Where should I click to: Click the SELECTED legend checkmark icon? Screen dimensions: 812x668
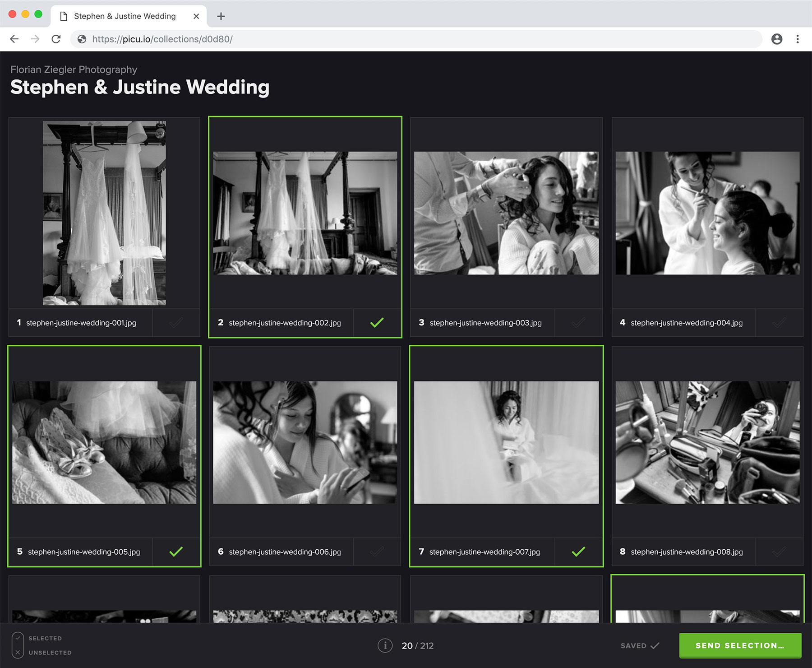[x=18, y=638]
